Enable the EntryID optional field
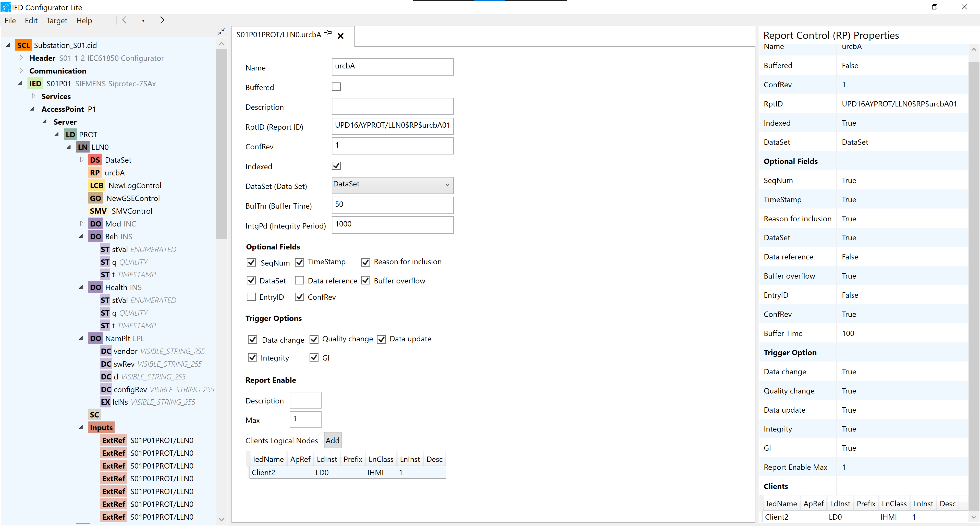 (251, 297)
